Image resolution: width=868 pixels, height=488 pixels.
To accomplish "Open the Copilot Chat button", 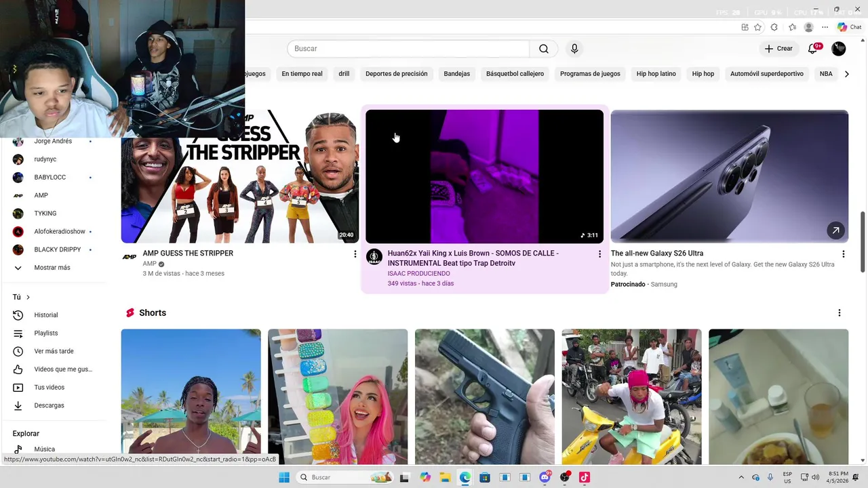I will 849,27.
